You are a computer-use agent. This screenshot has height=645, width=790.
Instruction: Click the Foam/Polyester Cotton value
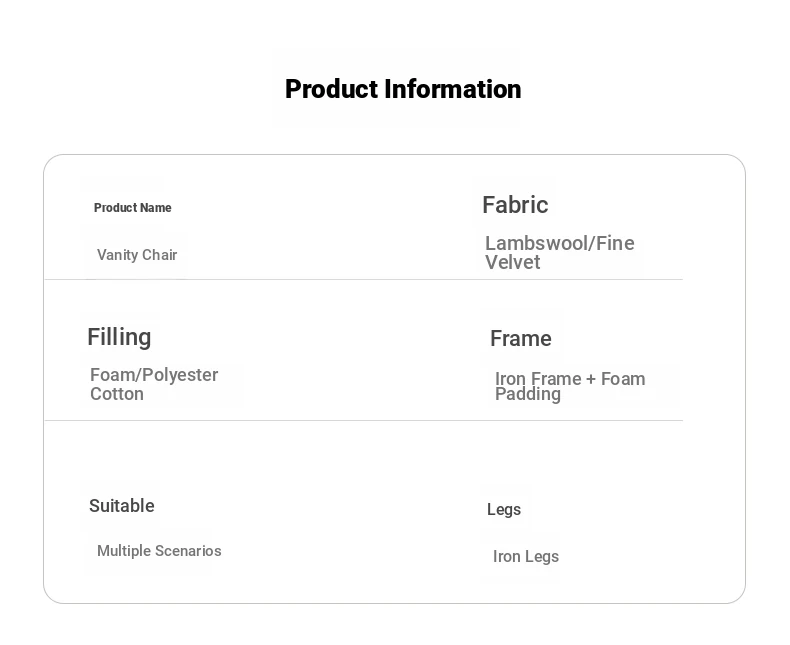[154, 384]
